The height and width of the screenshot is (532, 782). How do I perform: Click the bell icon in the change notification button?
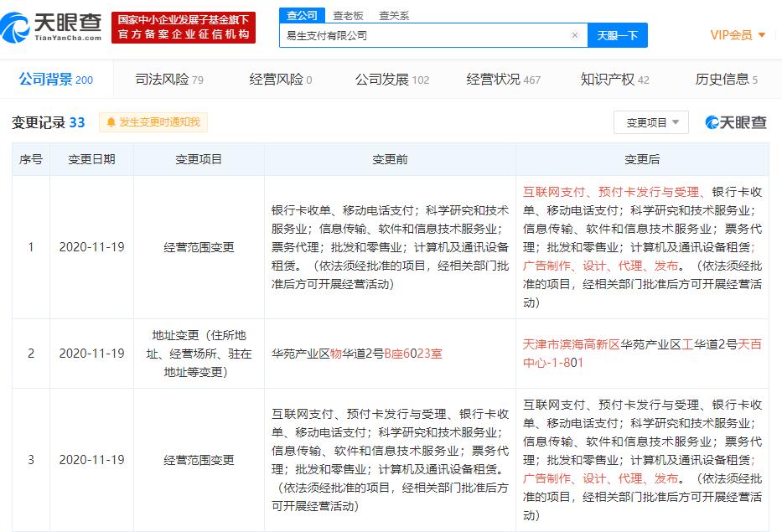111,122
